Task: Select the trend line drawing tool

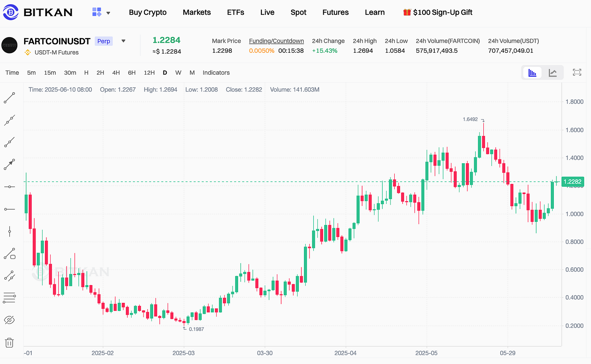Action: pyautogui.click(x=9, y=98)
